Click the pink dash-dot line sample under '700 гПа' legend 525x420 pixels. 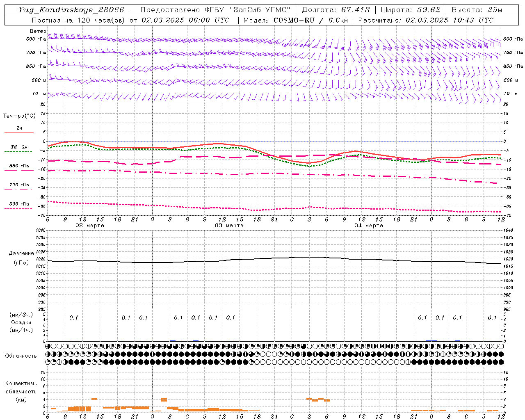(x=18, y=189)
